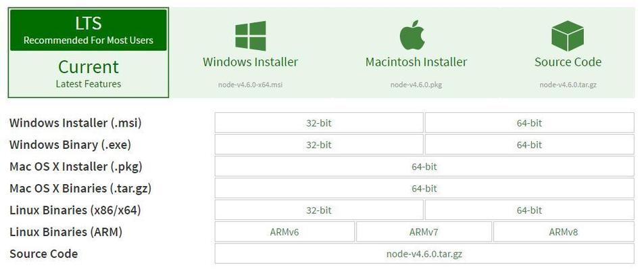
Task: Click the node-v4.6.0.tar.gz link under Source Code icon
Action: [568, 85]
